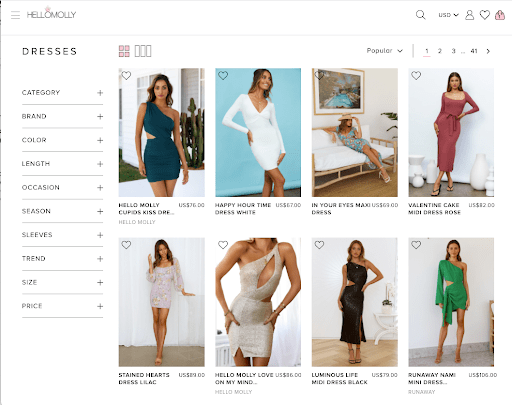Open the user account icon
The image size is (512, 405).
469,15
